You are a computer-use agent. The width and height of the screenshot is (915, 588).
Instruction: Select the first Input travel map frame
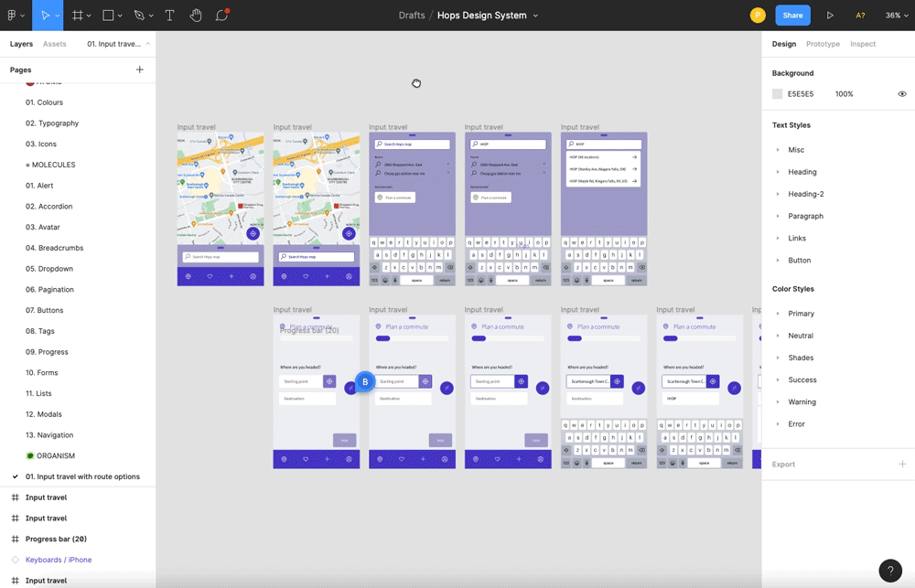click(221, 208)
